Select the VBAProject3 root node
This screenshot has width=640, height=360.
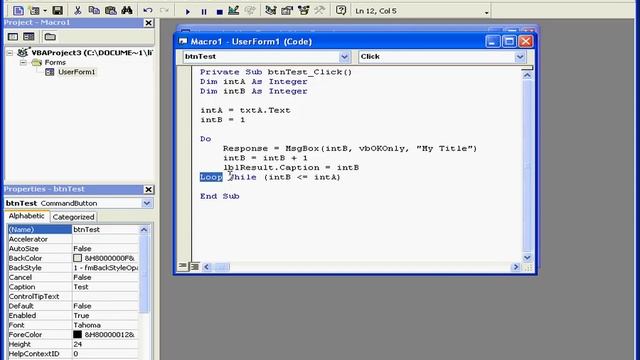click(92, 53)
